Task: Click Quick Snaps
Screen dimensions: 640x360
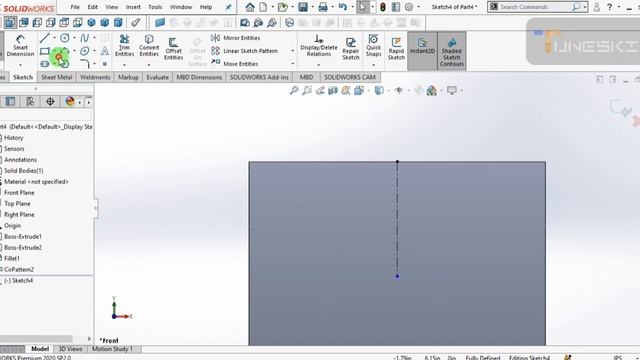Action: [x=373, y=46]
